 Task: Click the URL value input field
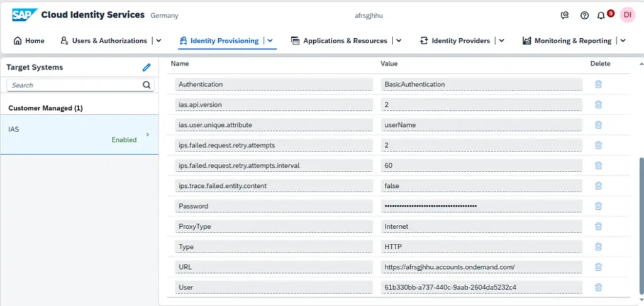[x=481, y=267]
